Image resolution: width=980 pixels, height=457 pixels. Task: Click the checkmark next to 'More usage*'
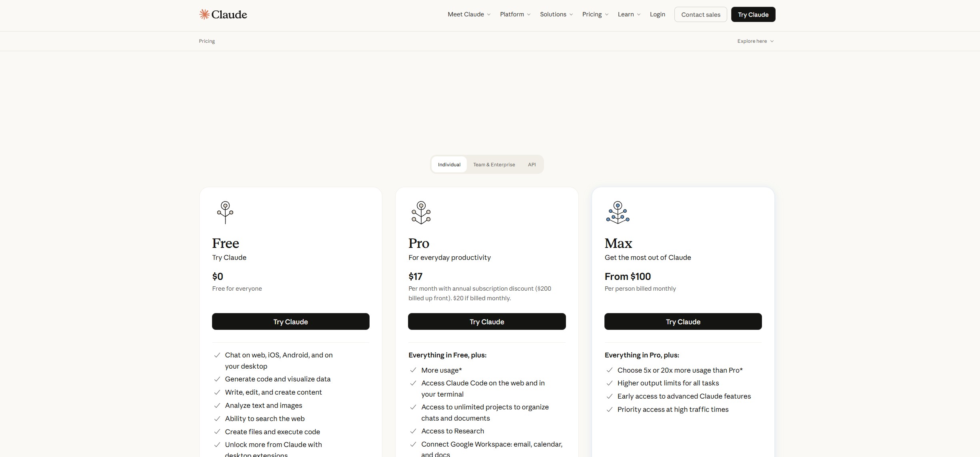click(x=413, y=370)
